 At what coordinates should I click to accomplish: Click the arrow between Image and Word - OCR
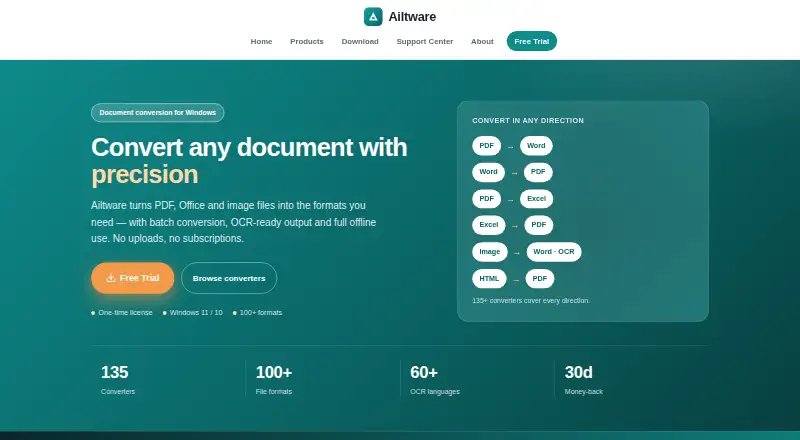(517, 253)
